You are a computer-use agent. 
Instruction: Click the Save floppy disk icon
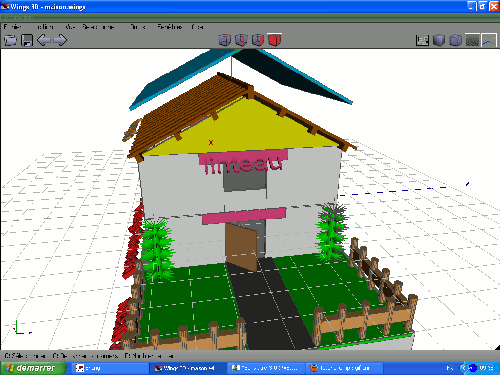click(27, 40)
